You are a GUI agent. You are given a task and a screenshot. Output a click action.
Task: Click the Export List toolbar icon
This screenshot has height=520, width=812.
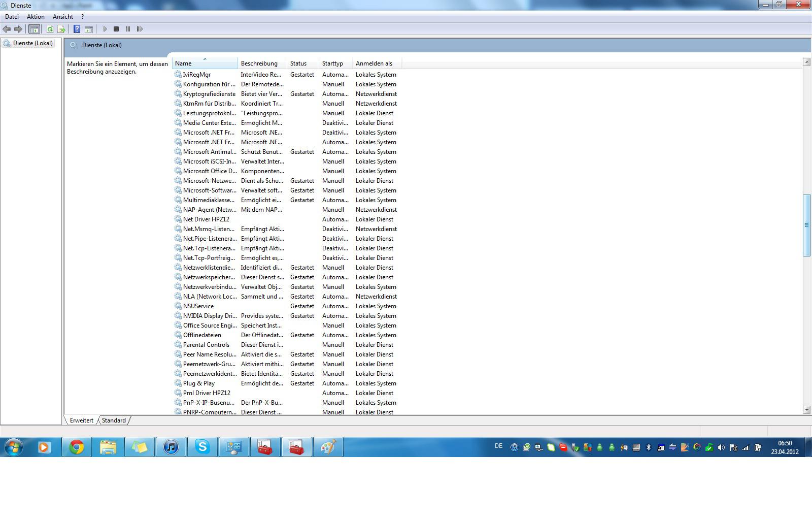[61, 29]
